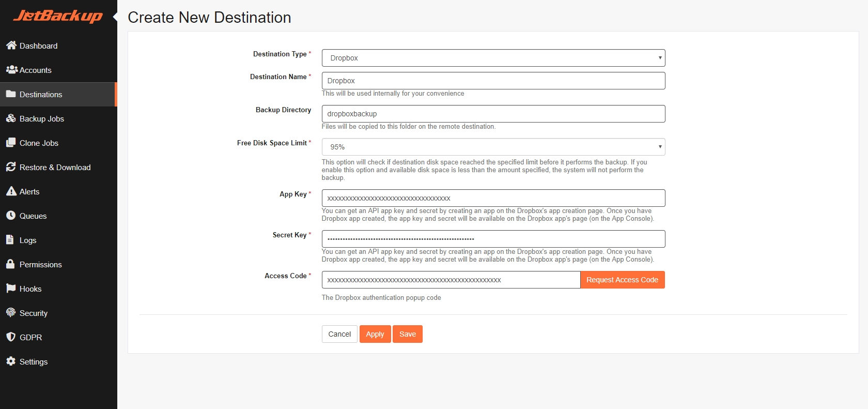Screen dimensions: 868x409
Task: Click the Restore & Download sync icon
Action: click(11, 167)
